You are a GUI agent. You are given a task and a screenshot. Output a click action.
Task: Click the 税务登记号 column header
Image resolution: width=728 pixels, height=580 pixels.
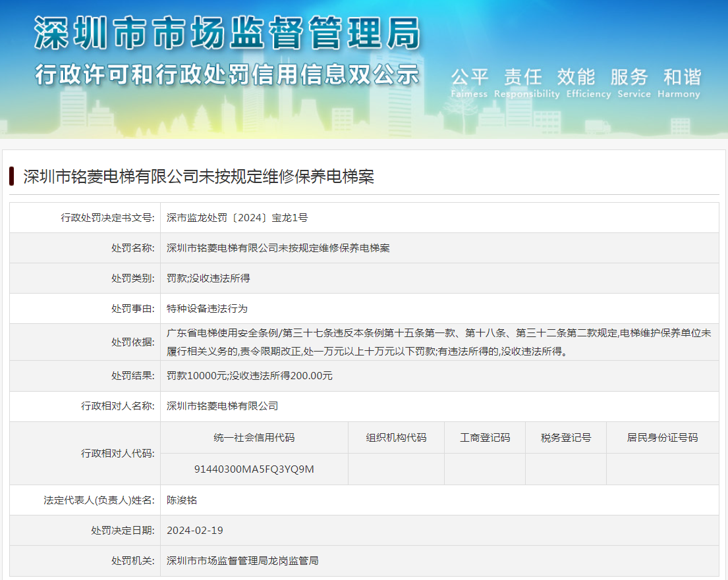(x=565, y=438)
